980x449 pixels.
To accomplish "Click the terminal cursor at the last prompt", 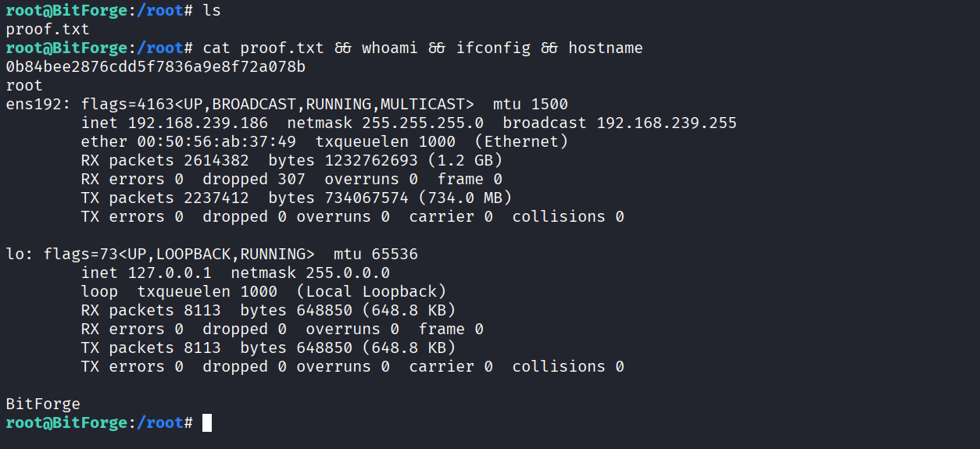I will click(x=207, y=423).
